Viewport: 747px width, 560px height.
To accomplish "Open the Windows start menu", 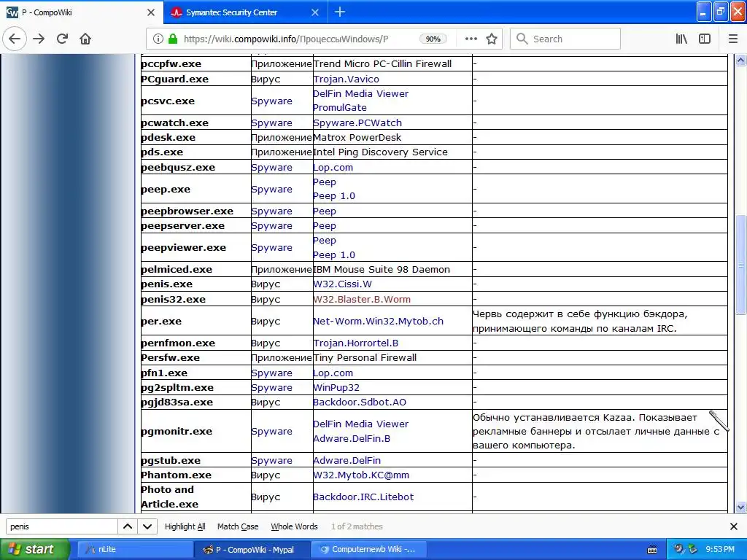I will coord(34,549).
